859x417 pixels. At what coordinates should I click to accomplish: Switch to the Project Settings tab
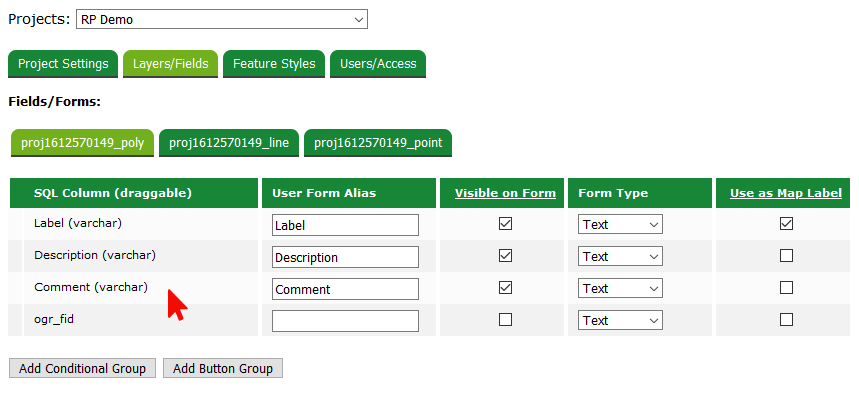[63, 64]
